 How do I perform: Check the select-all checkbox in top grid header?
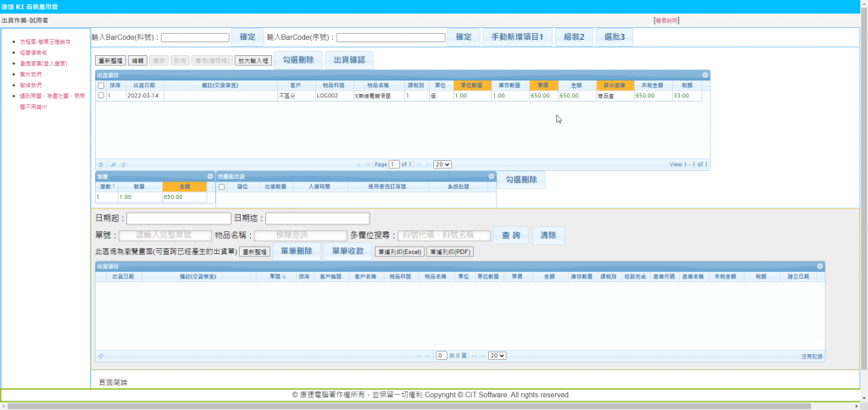click(x=101, y=86)
